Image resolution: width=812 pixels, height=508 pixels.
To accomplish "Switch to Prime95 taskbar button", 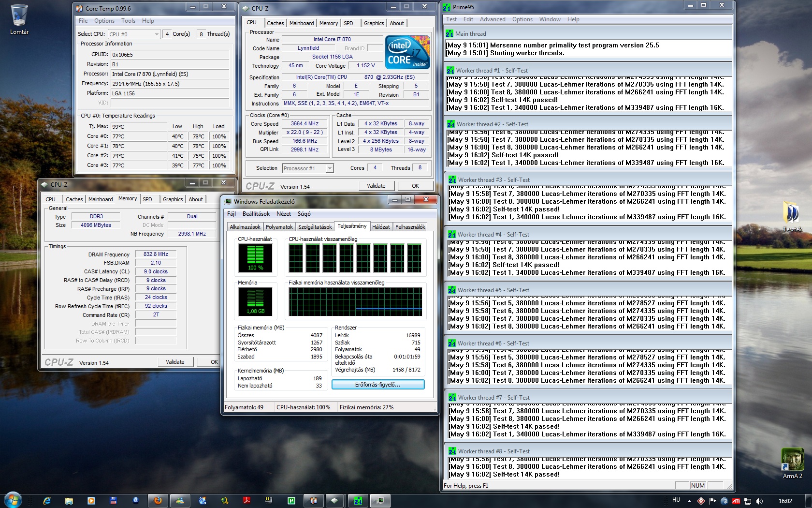I will (358, 501).
